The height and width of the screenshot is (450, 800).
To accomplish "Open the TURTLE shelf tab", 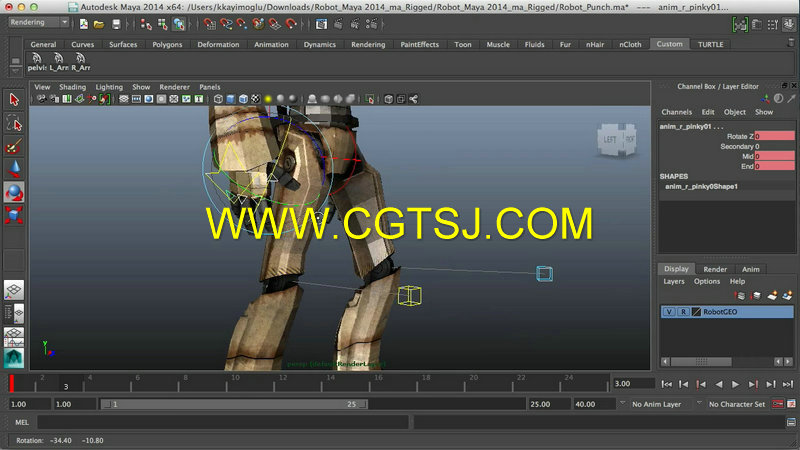I will [711, 44].
